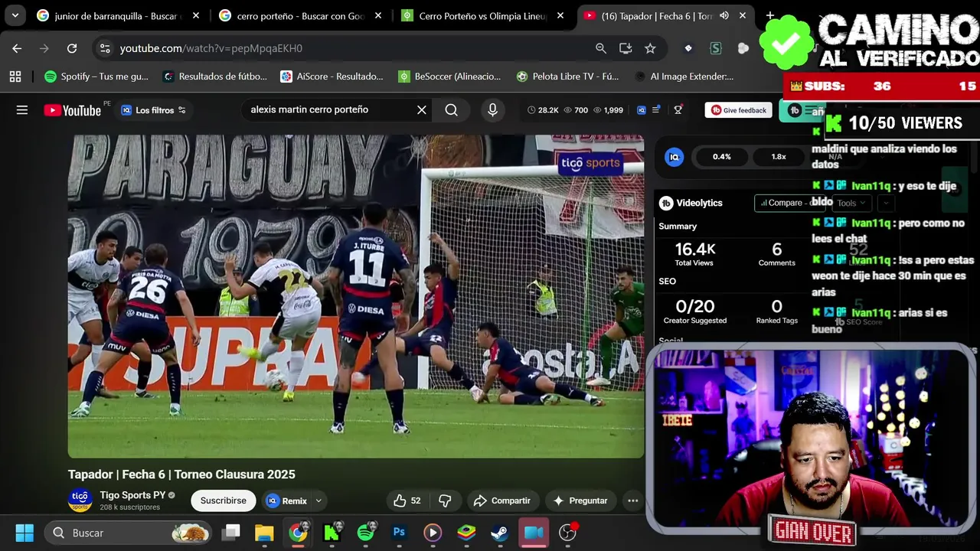The height and width of the screenshot is (551, 980).
Task: Click the Chrome address bar URL
Action: point(211,48)
